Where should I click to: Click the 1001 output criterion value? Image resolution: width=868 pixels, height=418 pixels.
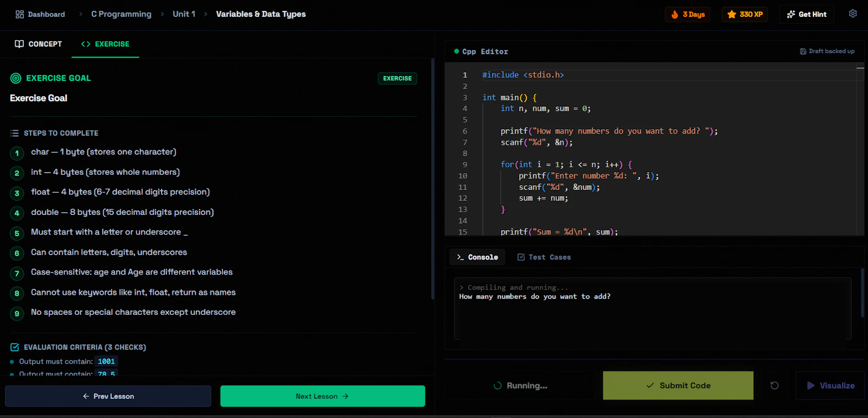coord(106,362)
